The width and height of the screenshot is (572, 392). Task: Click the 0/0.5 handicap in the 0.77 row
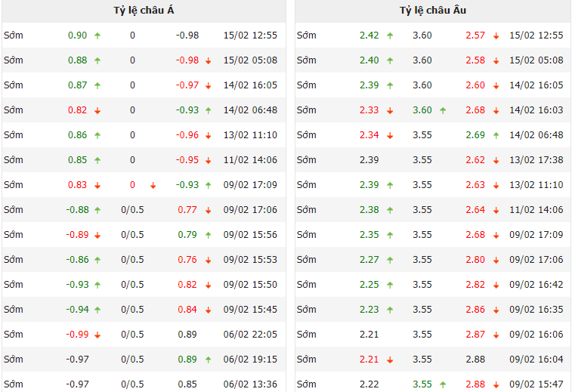click(x=132, y=210)
